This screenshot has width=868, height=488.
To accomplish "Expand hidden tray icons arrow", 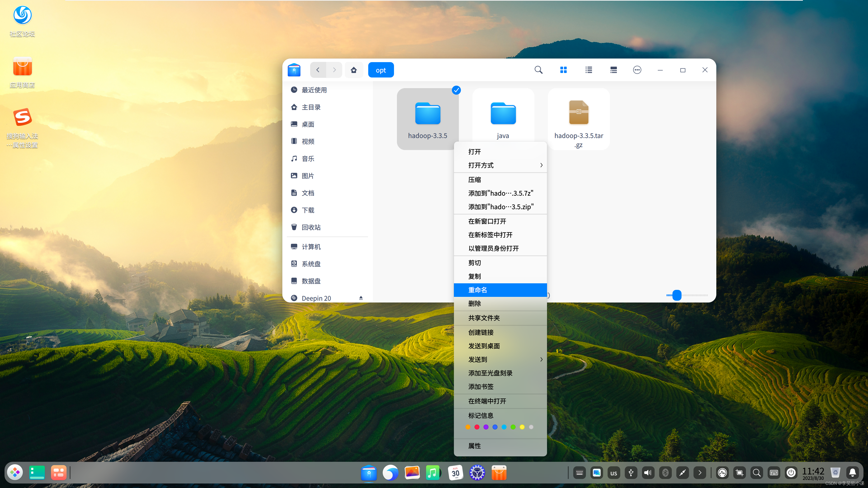I will click(700, 473).
